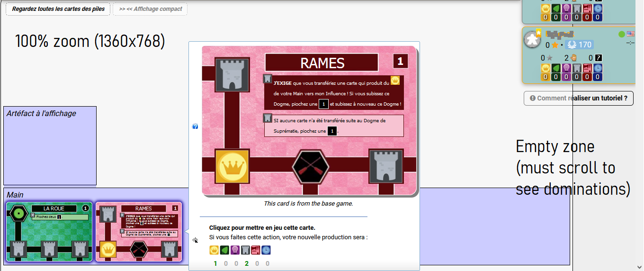Click the factory resource icon in player panel
Screen dimensions: 644x271
click(587, 68)
